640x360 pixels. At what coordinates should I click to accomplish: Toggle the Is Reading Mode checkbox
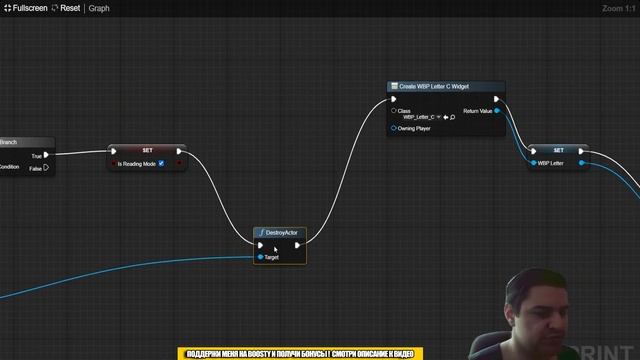point(161,163)
